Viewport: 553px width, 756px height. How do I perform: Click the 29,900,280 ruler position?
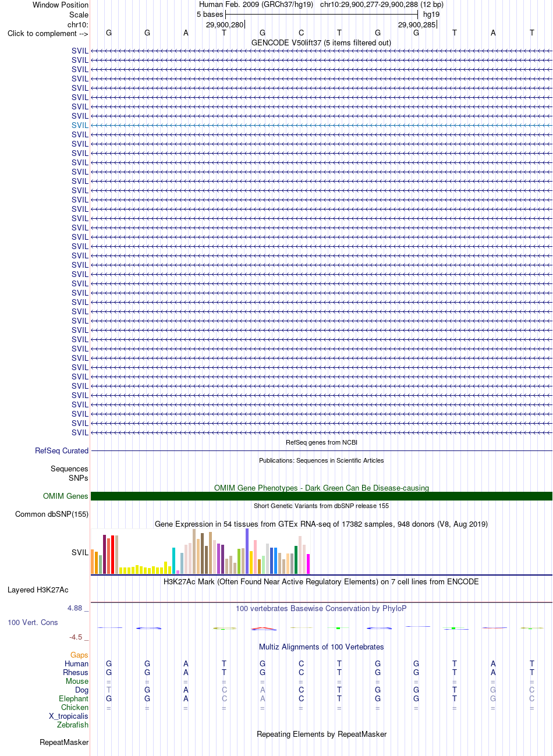click(x=225, y=24)
